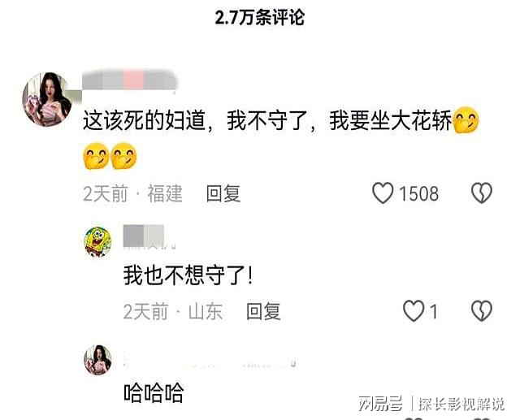This screenshot has height=420, width=520.
Task: Click the 1508 like count number
Action: 419,193
